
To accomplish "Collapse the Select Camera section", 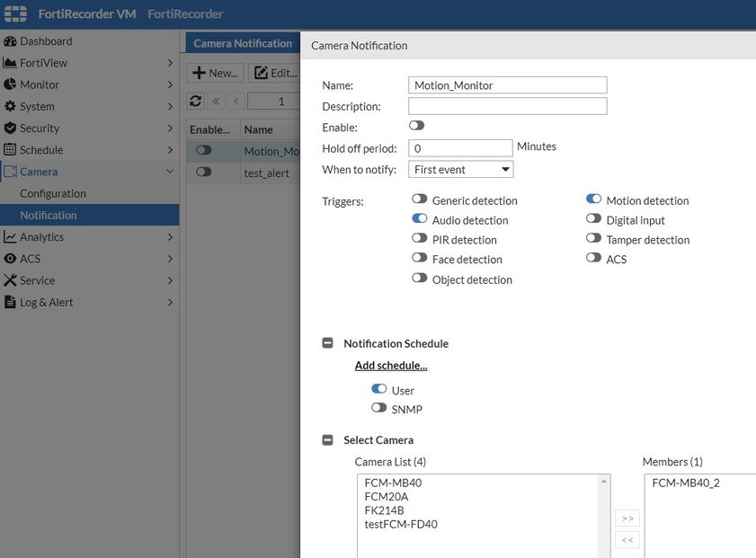I will [x=327, y=440].
